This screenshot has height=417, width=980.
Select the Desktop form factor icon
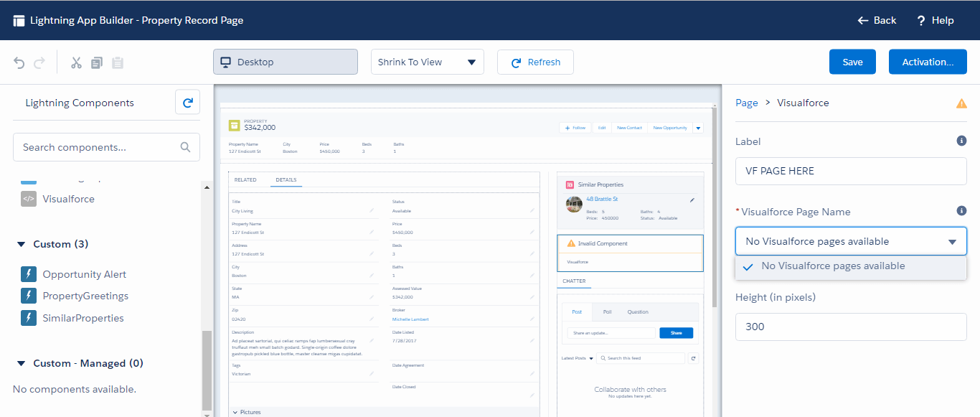[x=227, y=62]
